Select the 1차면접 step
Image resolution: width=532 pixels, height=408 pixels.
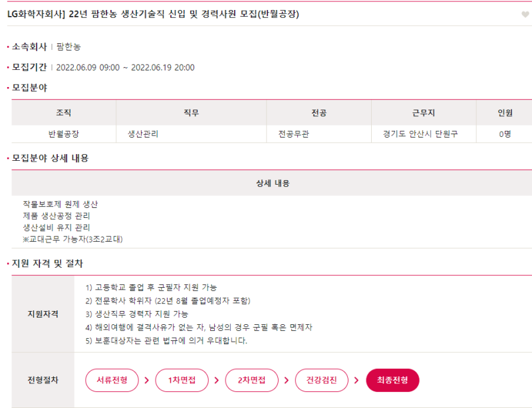tap(182, 380)
